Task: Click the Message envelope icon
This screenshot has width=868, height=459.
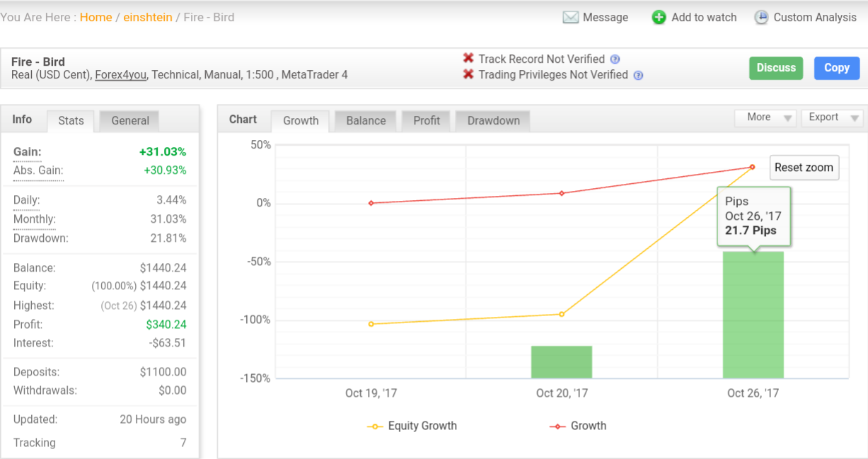Action: coord(570,18)
